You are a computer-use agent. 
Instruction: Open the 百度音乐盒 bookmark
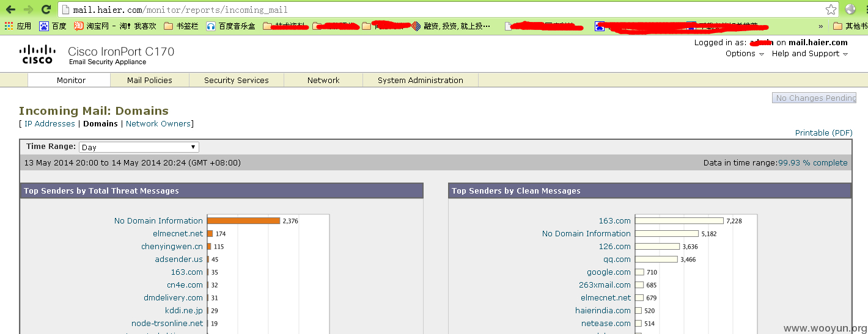tap(231, 26)
